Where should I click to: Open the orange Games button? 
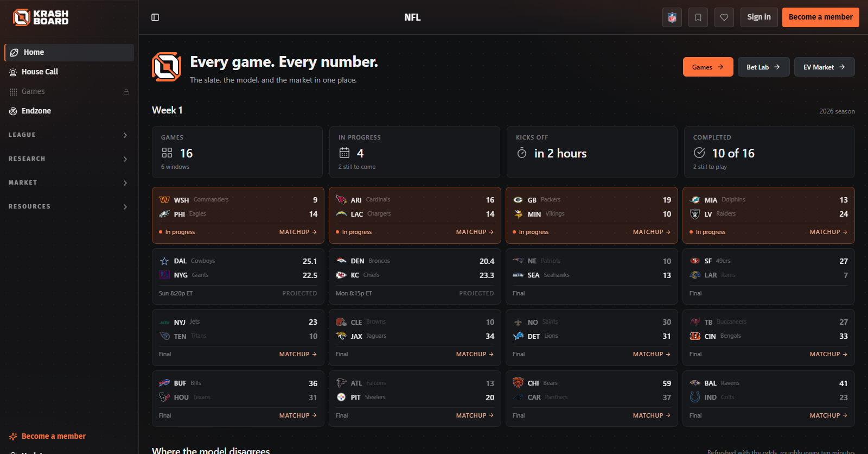(708, 67)
